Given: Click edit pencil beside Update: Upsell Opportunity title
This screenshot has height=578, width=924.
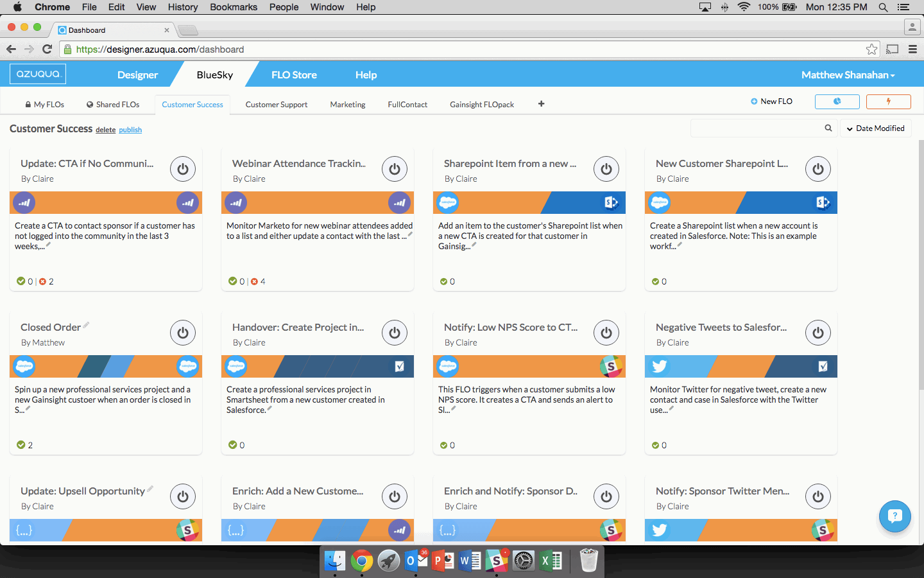Looking at the screenshot, I should [x=150, y=489].
